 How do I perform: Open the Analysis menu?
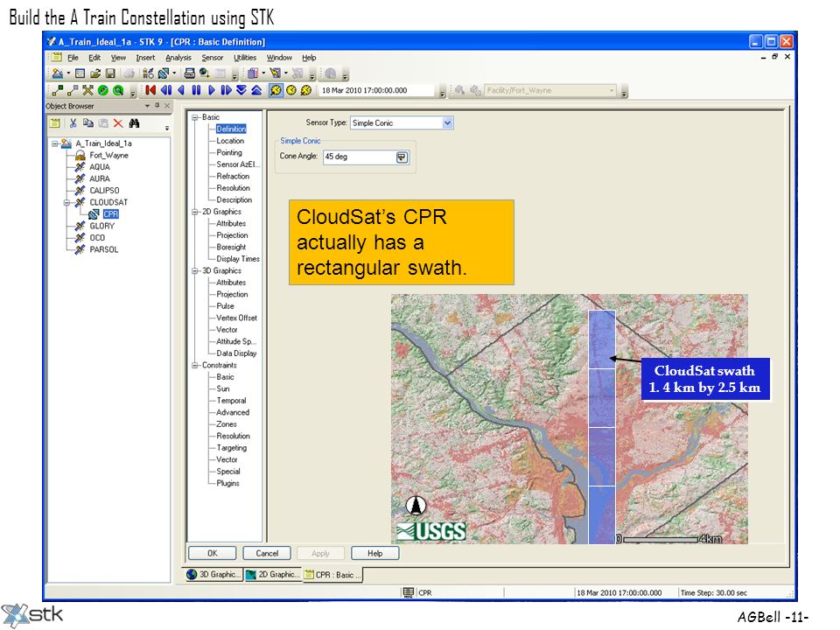pyautogui.click(x=178, y=58)
